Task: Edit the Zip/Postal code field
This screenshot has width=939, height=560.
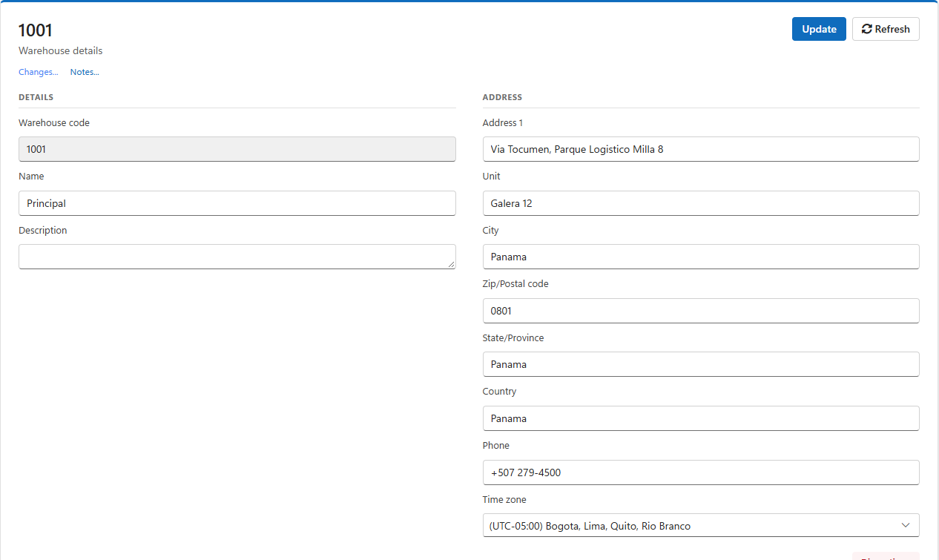Action: coord(701,311)
